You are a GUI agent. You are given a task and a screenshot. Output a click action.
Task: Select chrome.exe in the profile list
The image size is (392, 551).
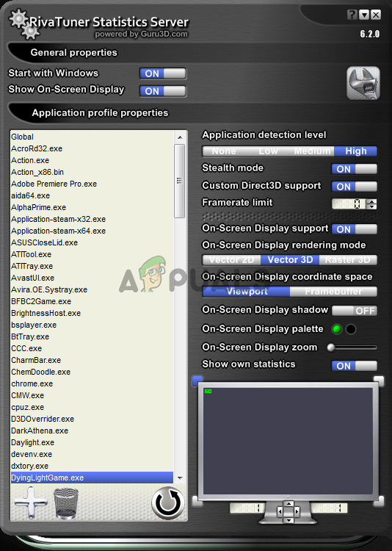[32, 383]
